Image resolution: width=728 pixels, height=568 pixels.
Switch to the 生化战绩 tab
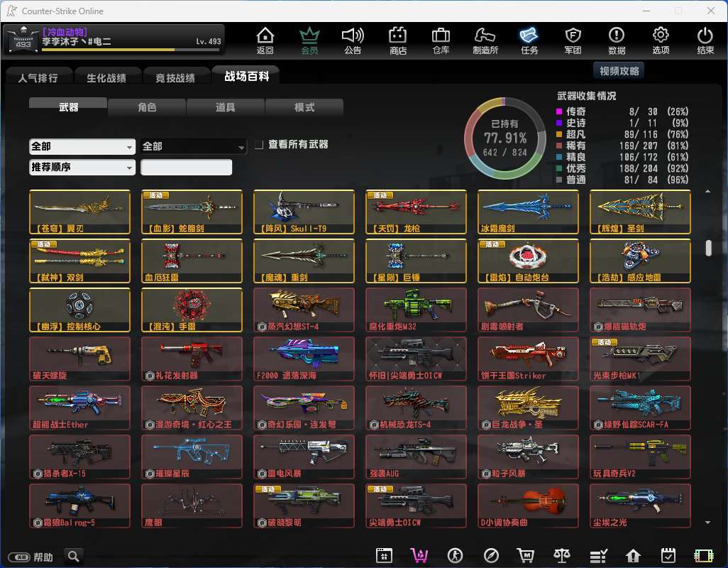coord(106,77)
